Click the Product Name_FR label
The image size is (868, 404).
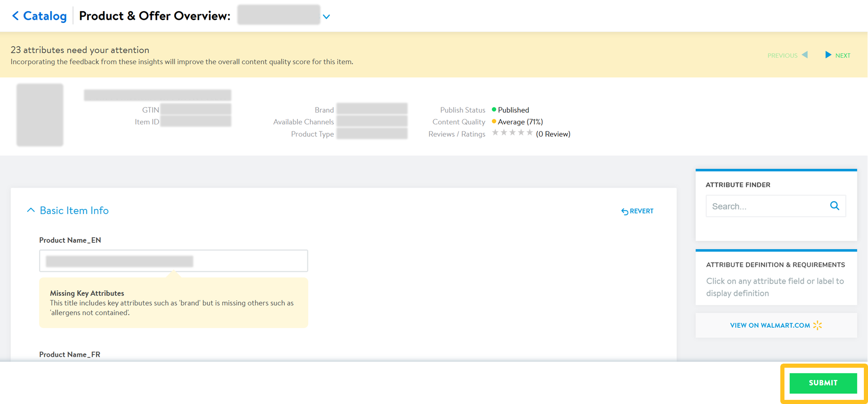70,354
